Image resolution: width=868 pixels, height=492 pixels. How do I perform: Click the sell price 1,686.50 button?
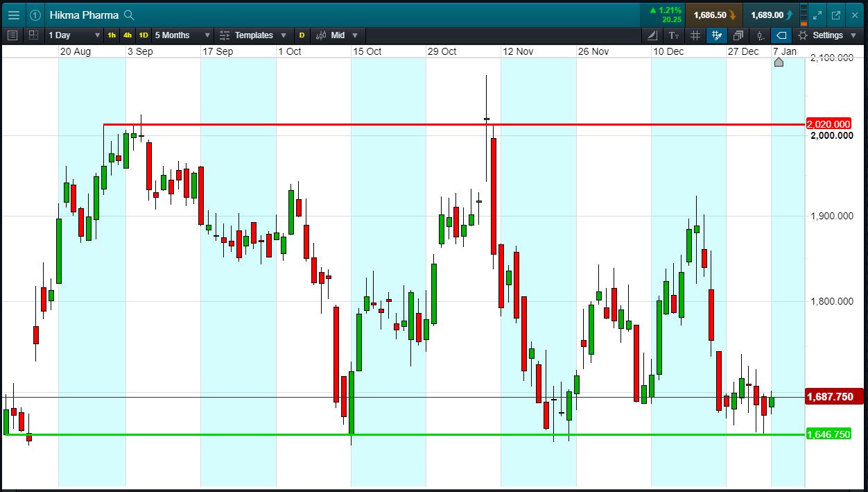pos(714,15)
